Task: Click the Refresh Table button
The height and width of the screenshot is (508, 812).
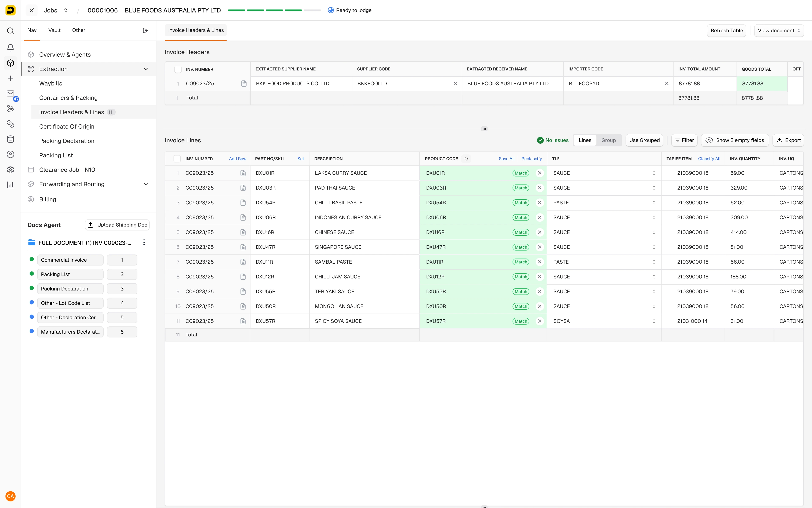Action: (x=726, y=31)
